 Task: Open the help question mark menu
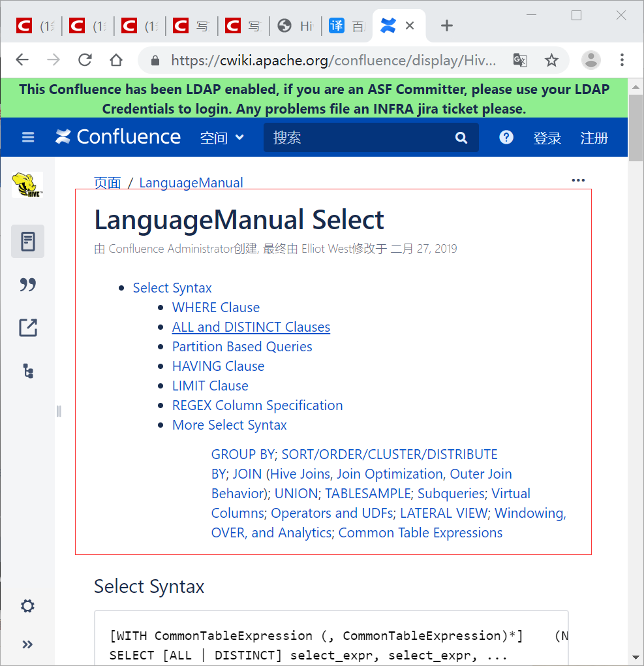506,137
